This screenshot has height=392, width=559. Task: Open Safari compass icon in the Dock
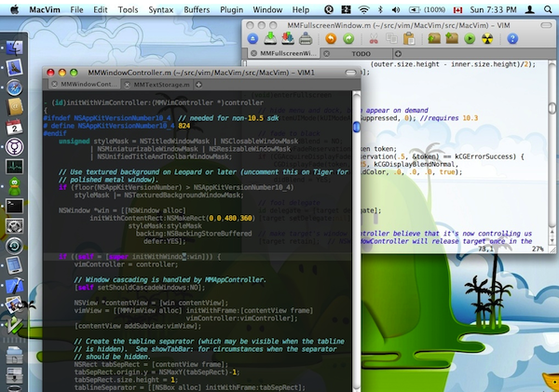15,88
